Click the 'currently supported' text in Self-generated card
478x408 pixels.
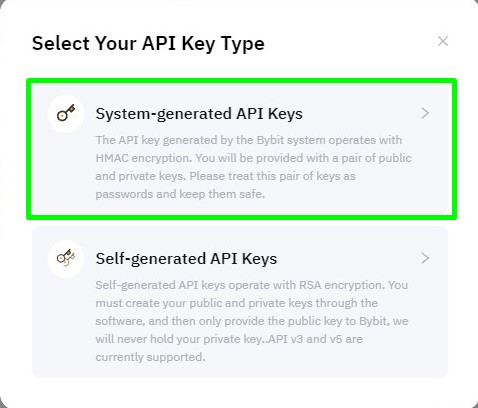[x=150, y=357]
